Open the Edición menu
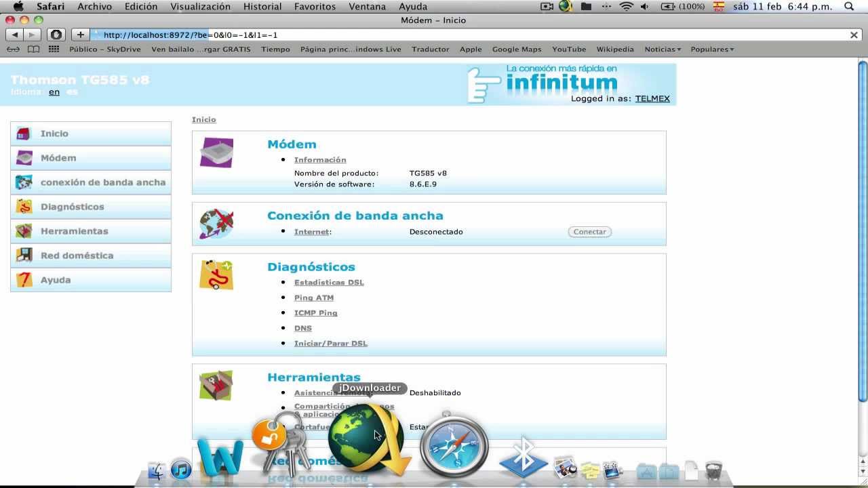 click(x=141, y=7)
